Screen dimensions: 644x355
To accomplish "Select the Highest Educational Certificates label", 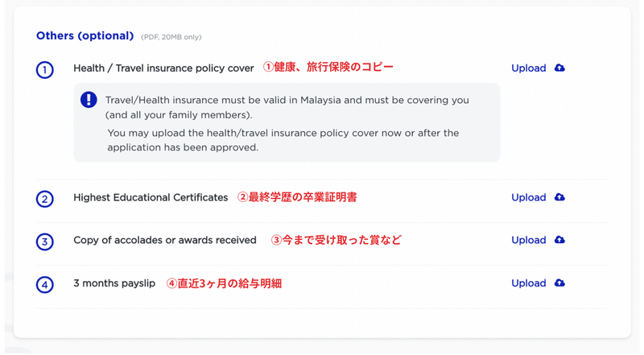I will 151,198.
